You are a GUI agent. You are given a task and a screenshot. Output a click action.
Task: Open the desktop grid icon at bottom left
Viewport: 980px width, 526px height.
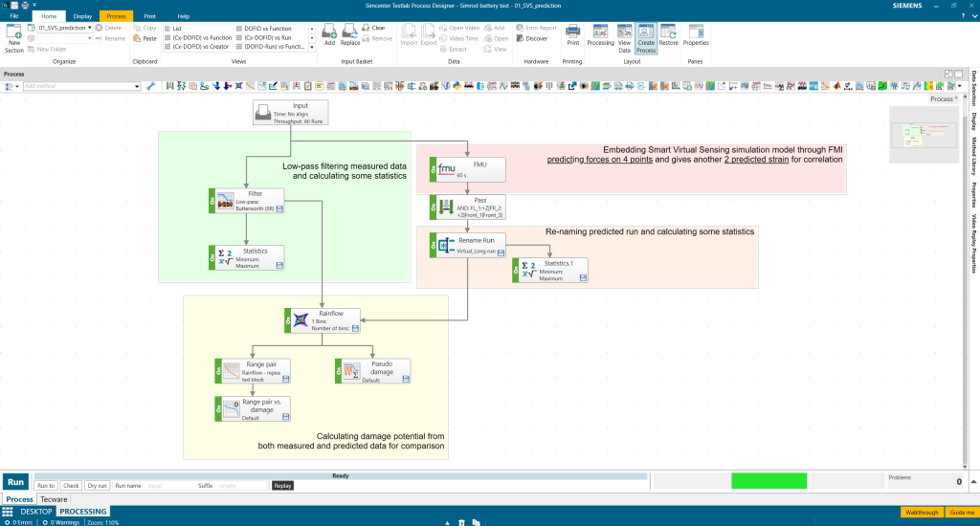pyautogui.click(x=8, y=512)
